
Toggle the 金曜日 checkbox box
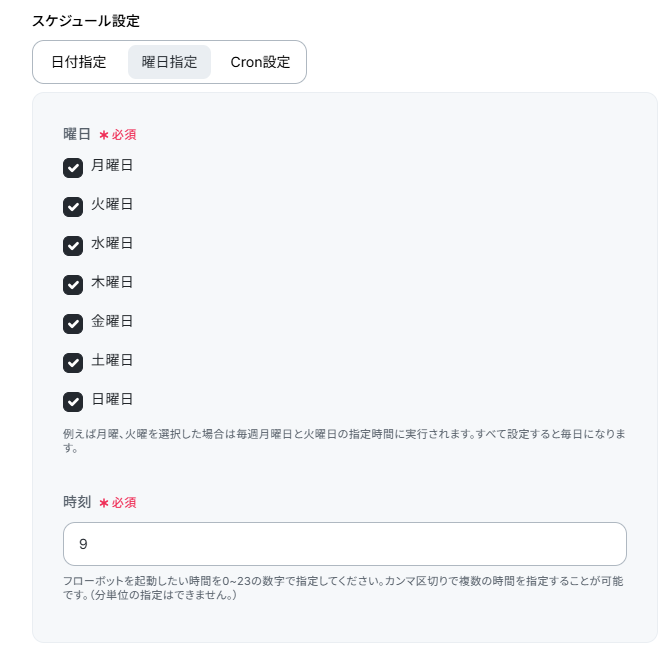click(73, 323)
